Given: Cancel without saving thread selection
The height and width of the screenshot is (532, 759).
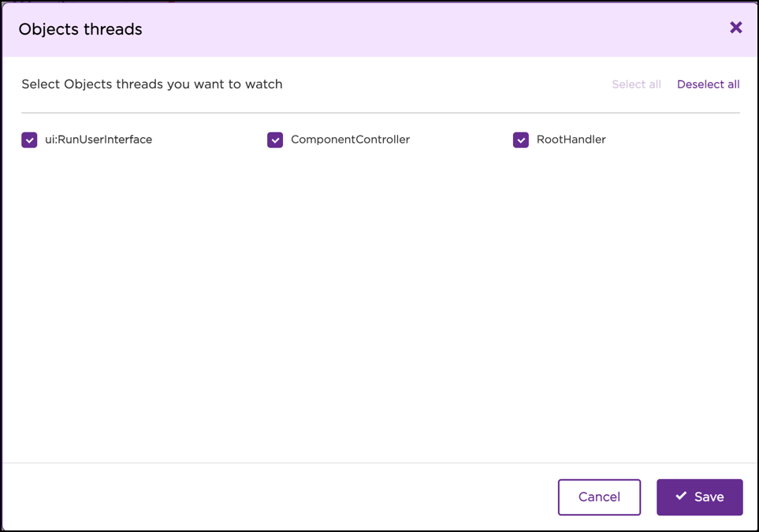Looking at the screenshot, I should (599, 497).
